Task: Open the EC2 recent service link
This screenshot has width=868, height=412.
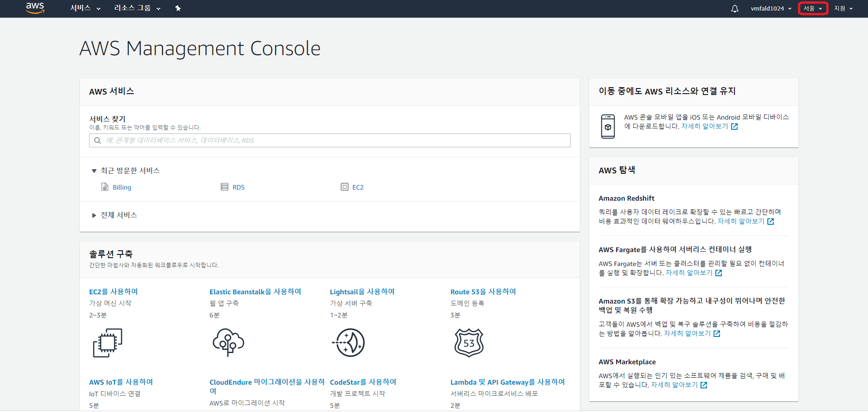Action: point(358,187)
